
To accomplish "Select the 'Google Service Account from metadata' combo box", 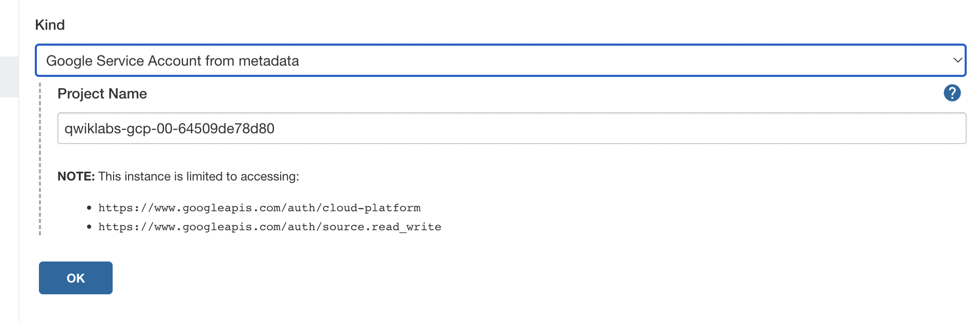I will 173,61.
